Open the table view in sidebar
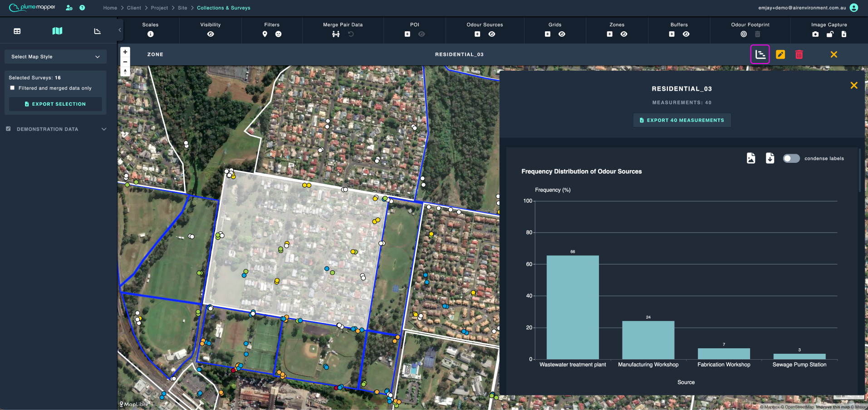Image resolution: width=868 pixels, height=410 pixels. click(17, 31)
